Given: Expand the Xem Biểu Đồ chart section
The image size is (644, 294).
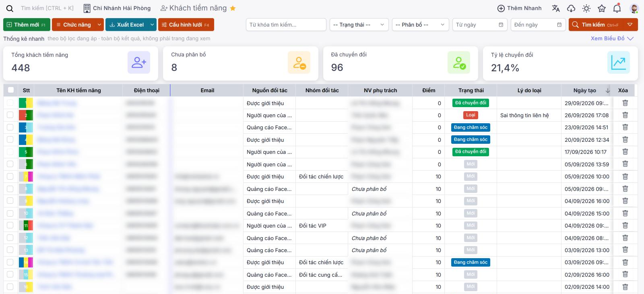Looking at the screenshot, I should (x=612, y=39).
